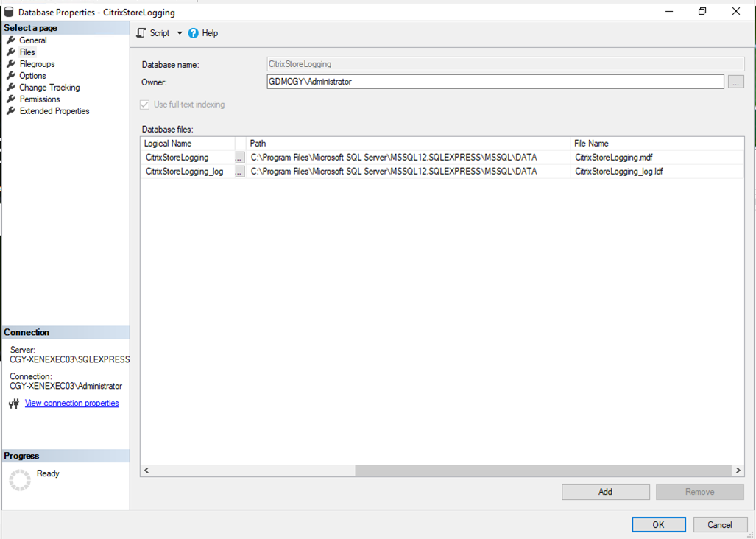
Task: Click the path cell in CitrixStoreLogging_log row
Action: point(409,172)
